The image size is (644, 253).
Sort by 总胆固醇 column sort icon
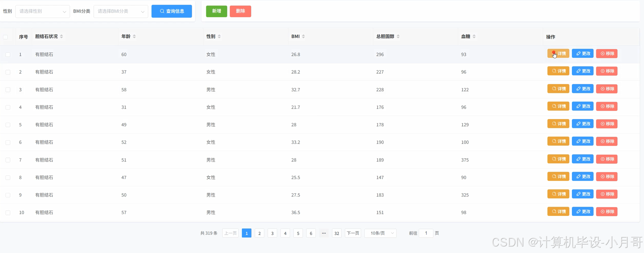pyautogui.click(x=398, y=37)
